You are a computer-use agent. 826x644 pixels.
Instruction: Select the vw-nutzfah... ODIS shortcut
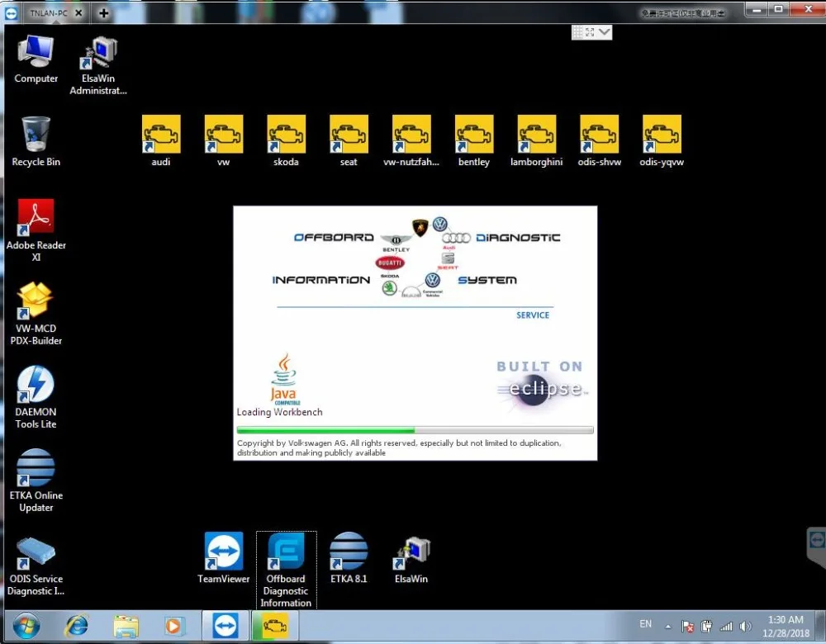411,140
